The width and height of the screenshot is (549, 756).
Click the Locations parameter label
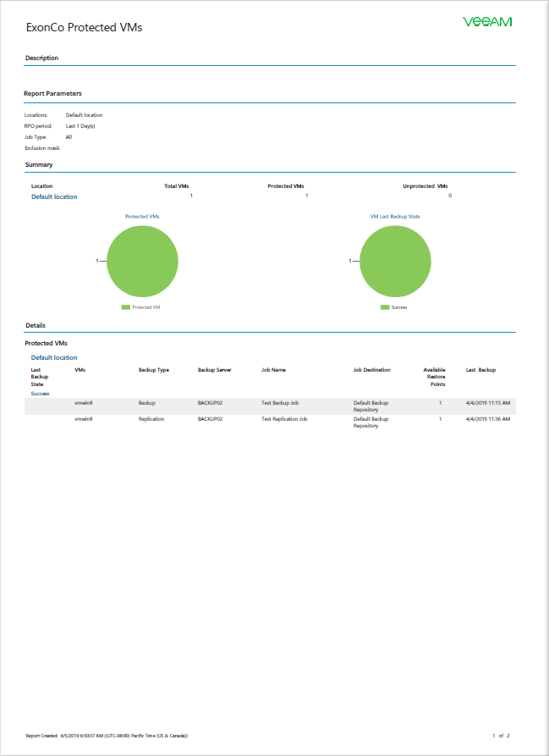coord(36,115)
